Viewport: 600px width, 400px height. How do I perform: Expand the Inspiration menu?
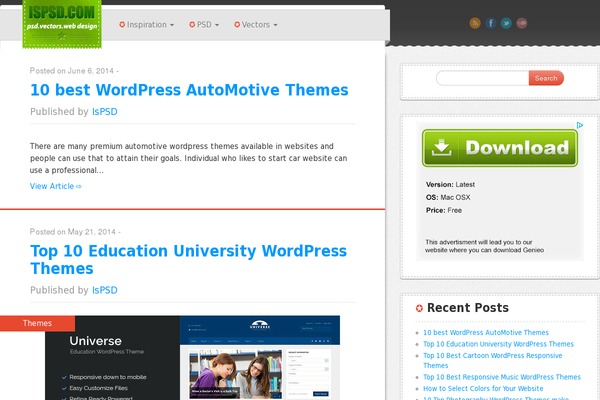pyautogui.click(x=147, y=24)
